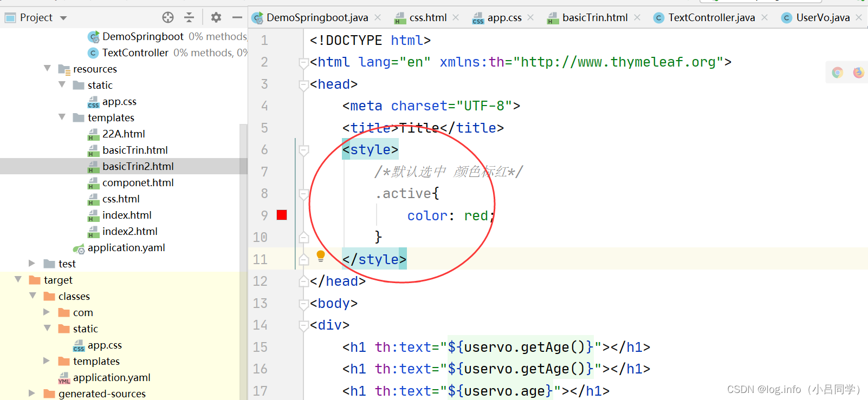The image size is (868, 400).
Task: Expand the templates folder under classes
Action: [x=47, y=360]
